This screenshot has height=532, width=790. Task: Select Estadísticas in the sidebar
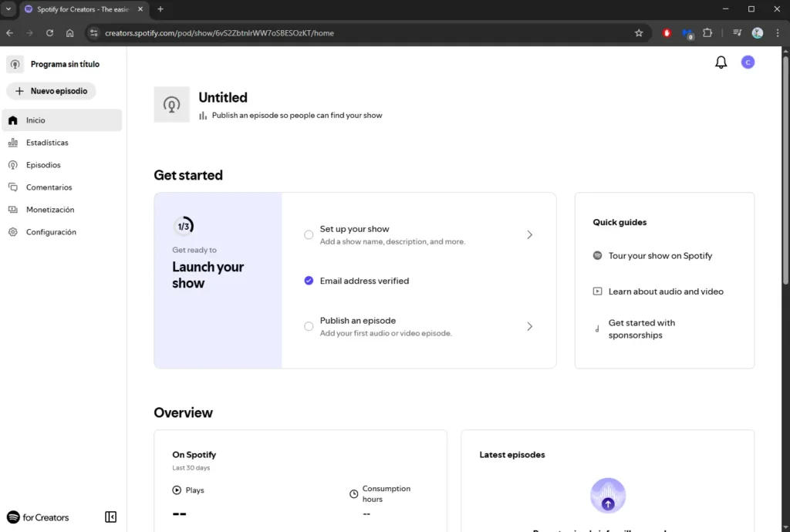pos(48,142)
